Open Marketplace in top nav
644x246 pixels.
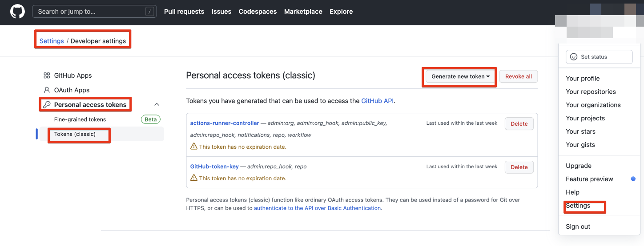pyautogui.click(x=303, y=12)
